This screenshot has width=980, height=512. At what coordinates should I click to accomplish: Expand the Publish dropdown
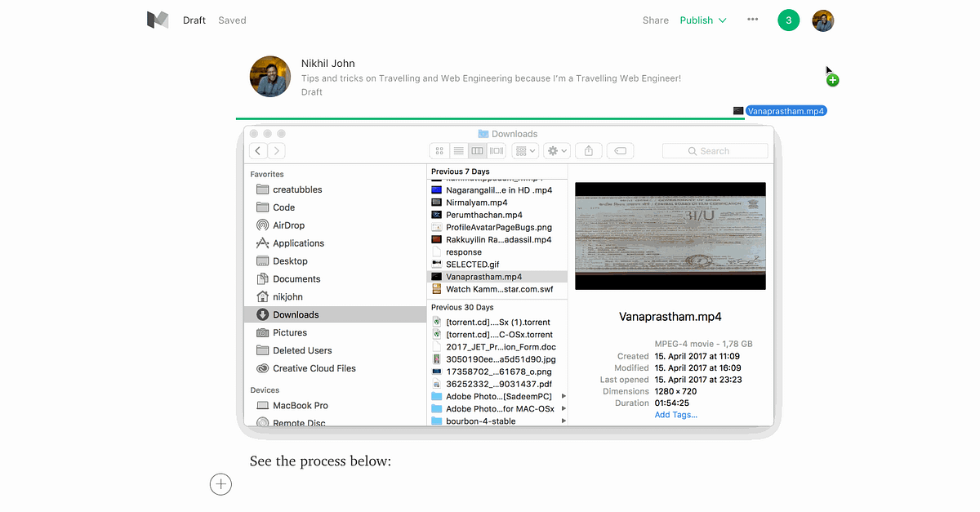pos(702,20)
